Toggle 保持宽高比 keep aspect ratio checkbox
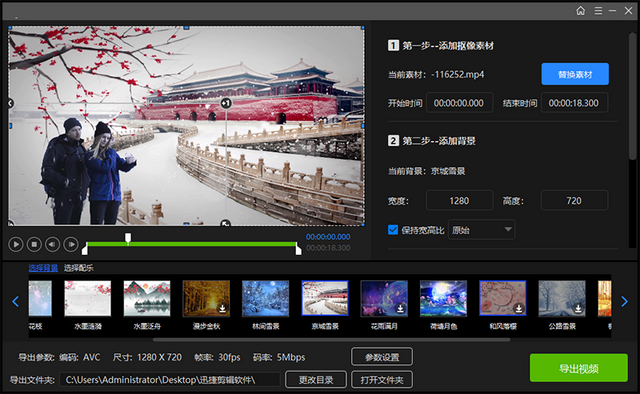The image size is (640, 394). 393,230
